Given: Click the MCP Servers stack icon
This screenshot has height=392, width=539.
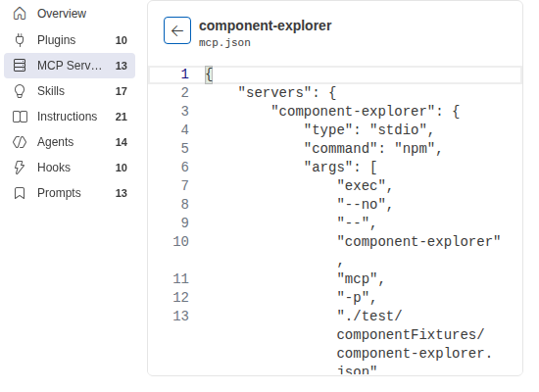Looking at the screenshot, I should [20, 66].
